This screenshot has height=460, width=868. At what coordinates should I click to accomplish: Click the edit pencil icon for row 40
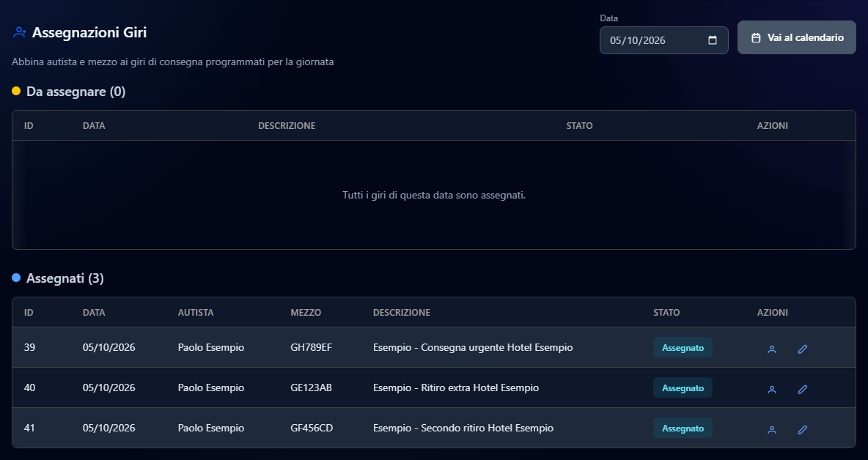click(x=802, y=389)
